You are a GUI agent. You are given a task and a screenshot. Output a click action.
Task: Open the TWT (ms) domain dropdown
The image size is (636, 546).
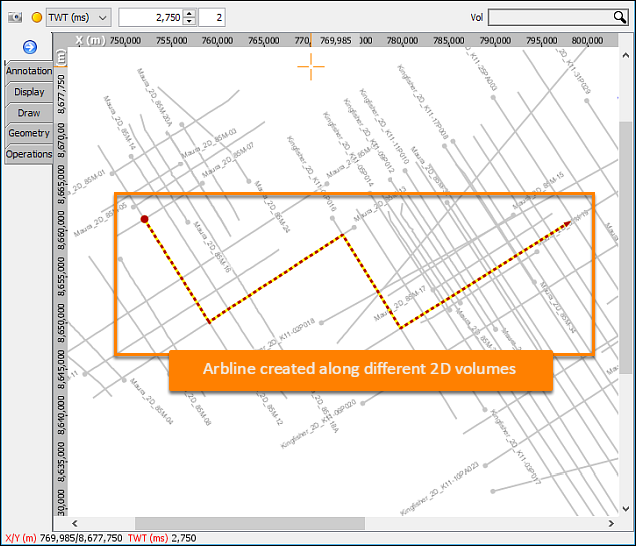click(78, 17)
